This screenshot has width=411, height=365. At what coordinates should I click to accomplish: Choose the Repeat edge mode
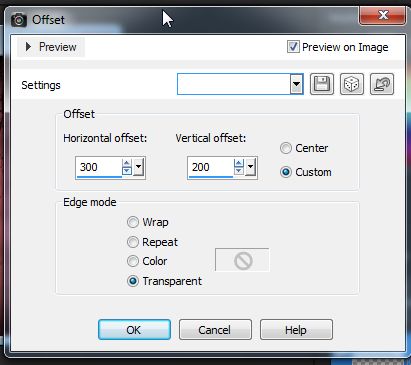point(133,242)
